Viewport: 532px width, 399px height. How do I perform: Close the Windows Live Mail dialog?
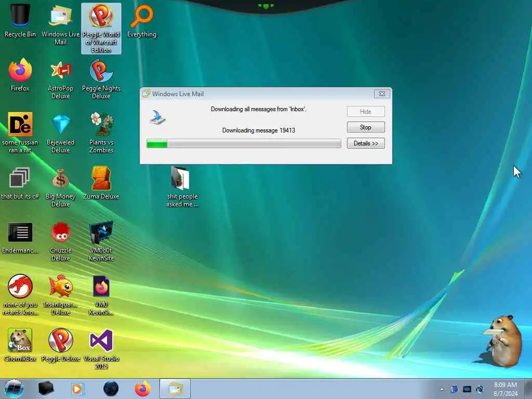382,94
